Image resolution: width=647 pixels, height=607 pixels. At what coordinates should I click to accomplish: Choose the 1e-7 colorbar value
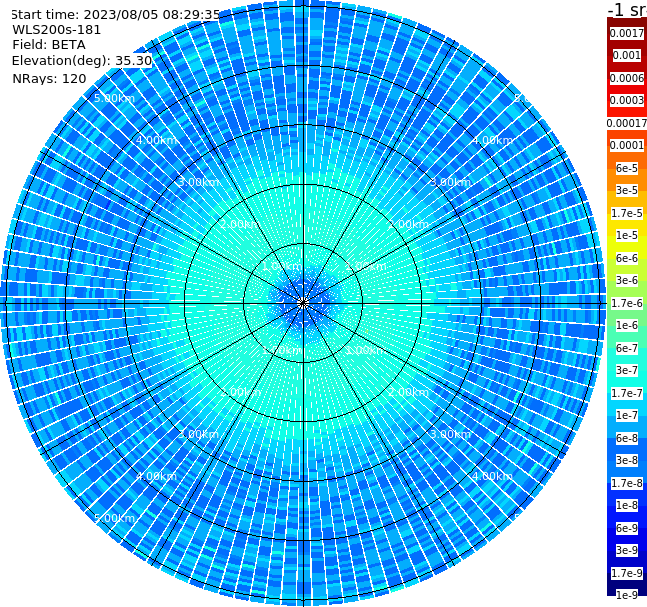click(627, 415)
